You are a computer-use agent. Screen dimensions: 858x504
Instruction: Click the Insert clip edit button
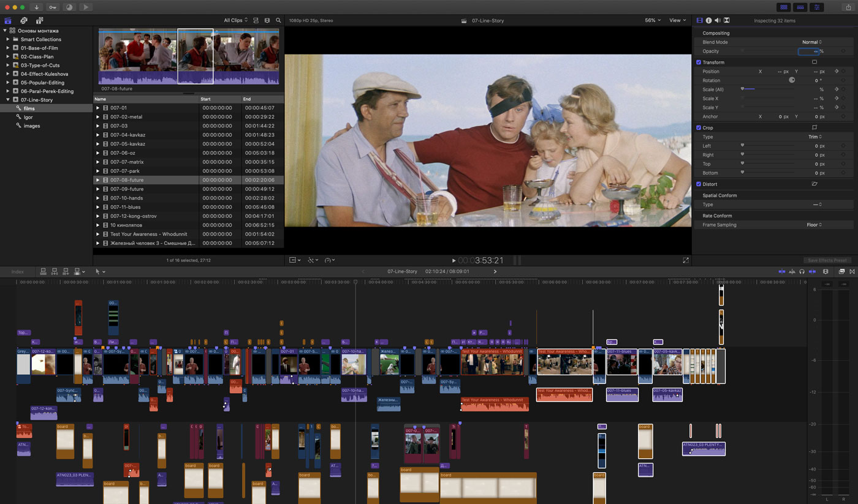[x=55, y=271]
